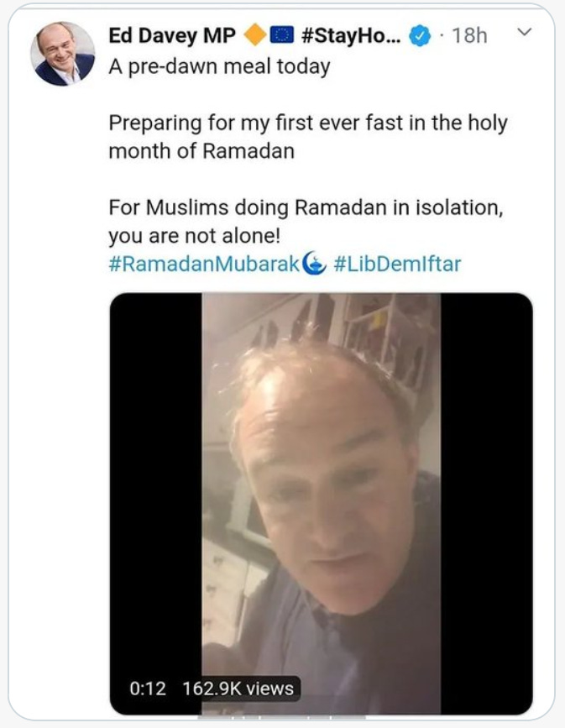
Task: Click the Ed Davey MP display name
Action: 172,36
